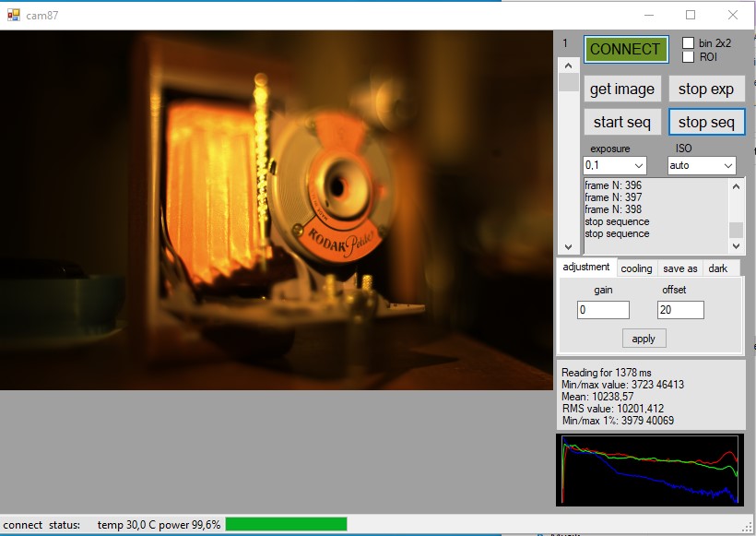756x536 pixels.
Task: Open the dark tab
Action: pyautogui.click(x=718, y=268)
